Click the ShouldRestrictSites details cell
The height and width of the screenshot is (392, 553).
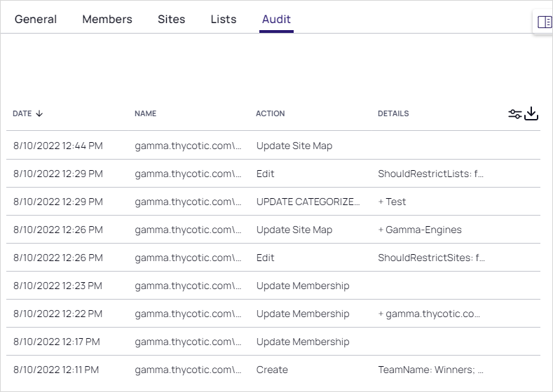pos(431,258)
